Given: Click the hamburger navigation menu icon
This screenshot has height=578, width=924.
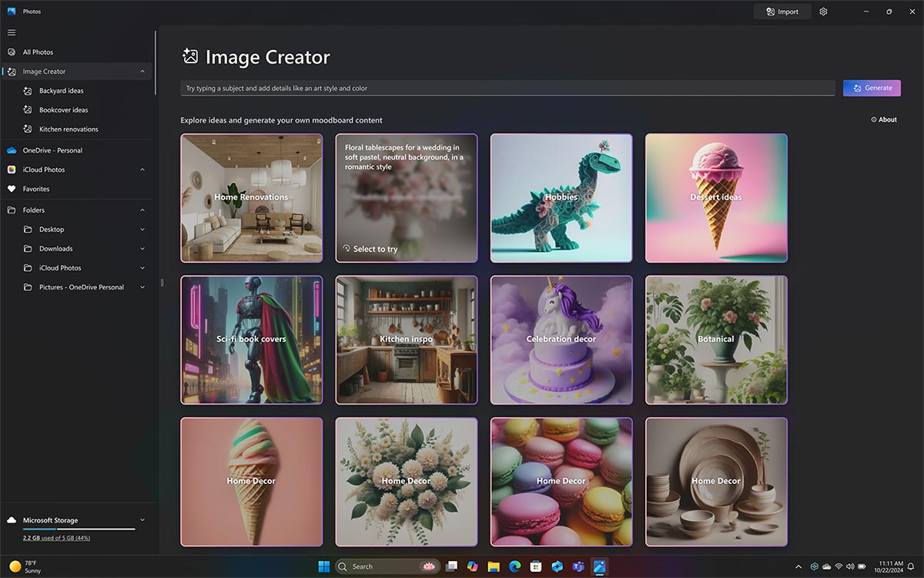Looking at the screenshot, I should coord(12,32).
